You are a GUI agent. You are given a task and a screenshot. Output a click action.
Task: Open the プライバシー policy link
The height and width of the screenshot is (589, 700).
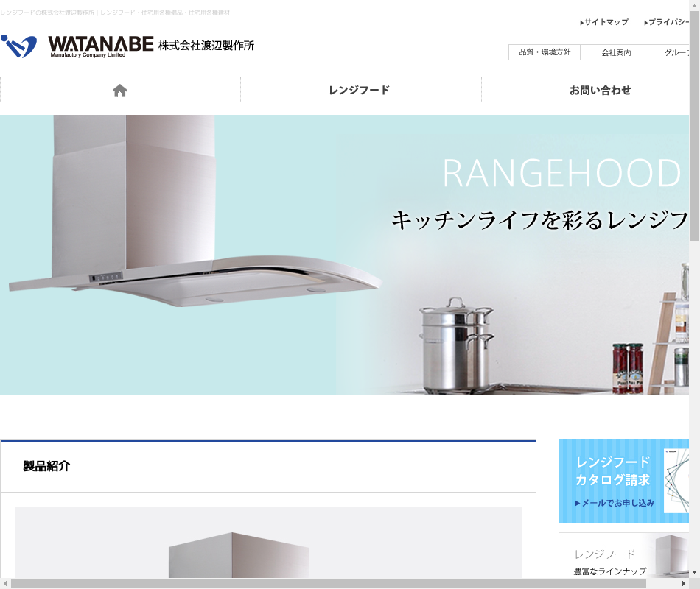pyautogui.click(x=668, y=22)
